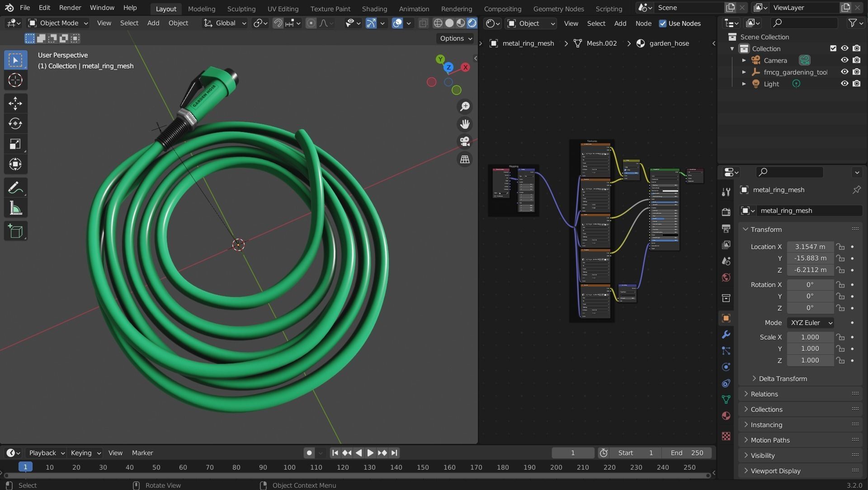Switch to the Geometry Nodes workspace tab
Viewport: 868px width, 490px height.
pyautogui.click(x=558, y=9)
